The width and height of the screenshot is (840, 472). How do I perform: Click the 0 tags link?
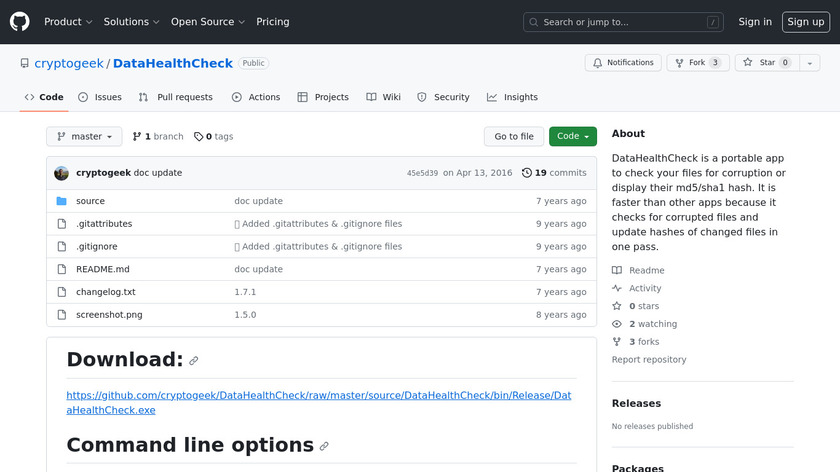pyautogui.click(x=213, y=137)
